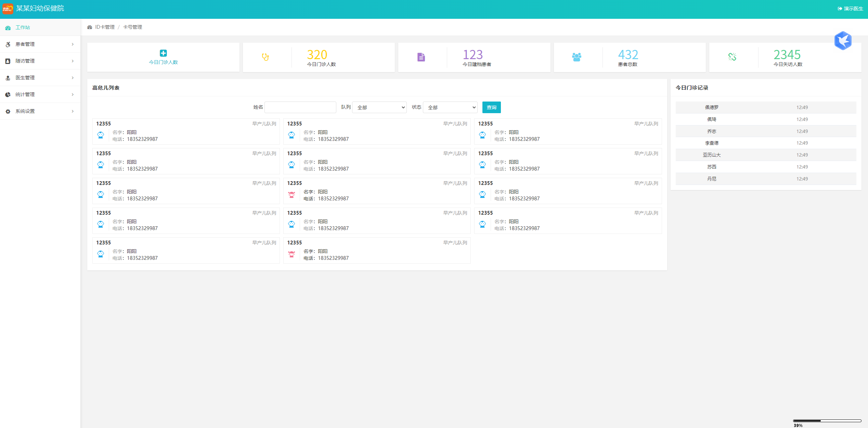
Task: Click the 李查德 record name
Action: [712, 143]
